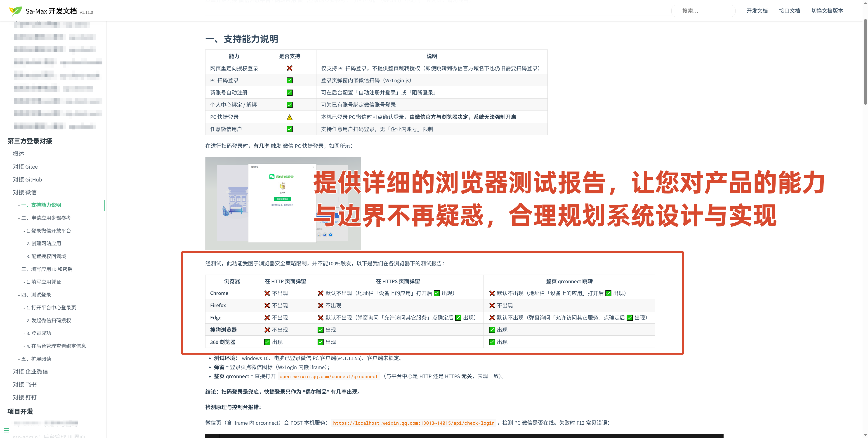Jump to 2. 发起微信扫码授权
This screenshot has width=868, height=438.
tap(49, 320)
